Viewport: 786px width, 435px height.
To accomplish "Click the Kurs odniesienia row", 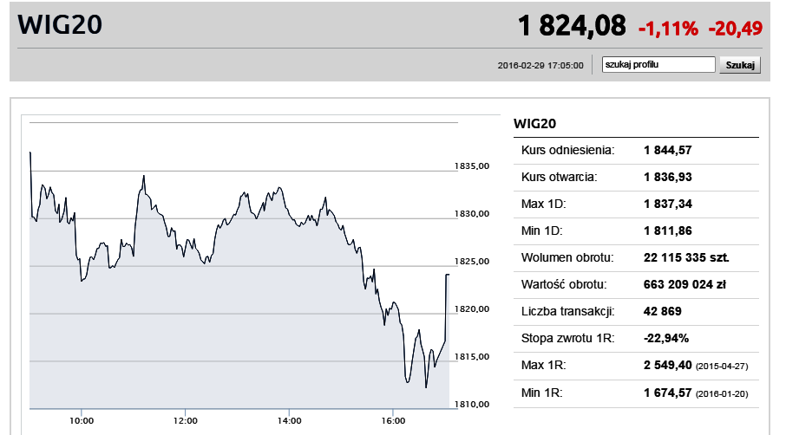I will pyautogui.click(x=636, y=150).
